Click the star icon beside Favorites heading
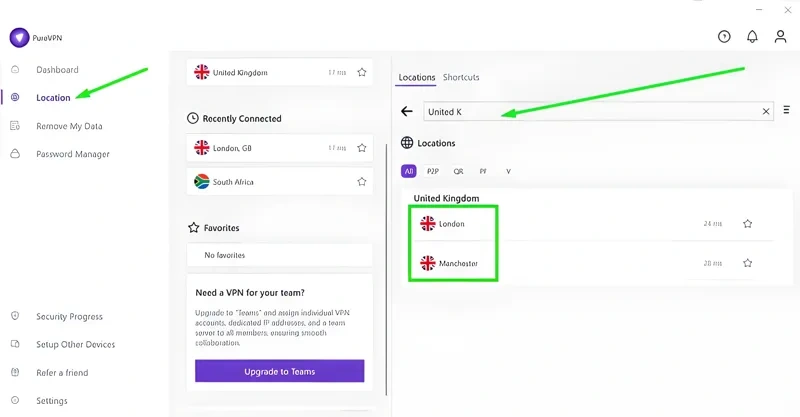 click(193, 228)
